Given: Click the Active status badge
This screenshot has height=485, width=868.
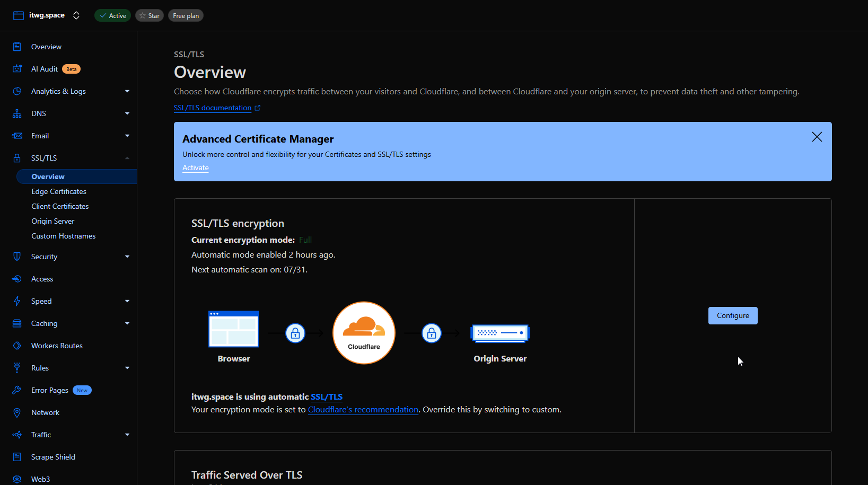Looking at the screenshot, I should point(112,16).
